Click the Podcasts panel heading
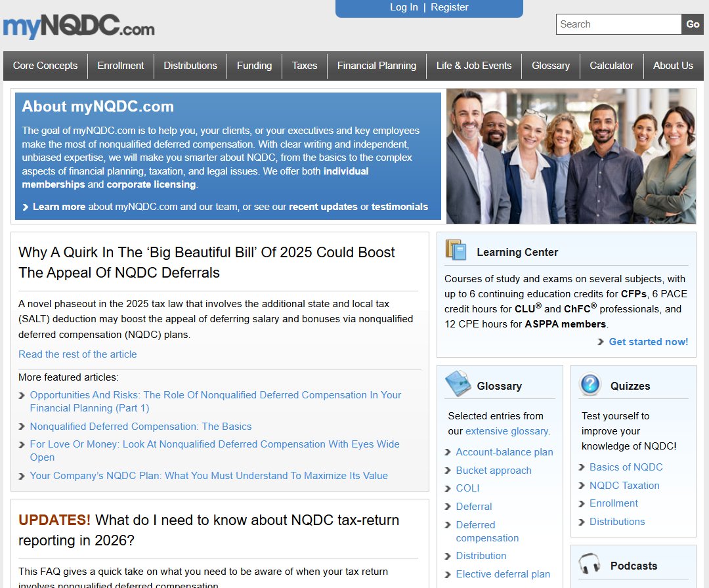 [x=634, y=566]
